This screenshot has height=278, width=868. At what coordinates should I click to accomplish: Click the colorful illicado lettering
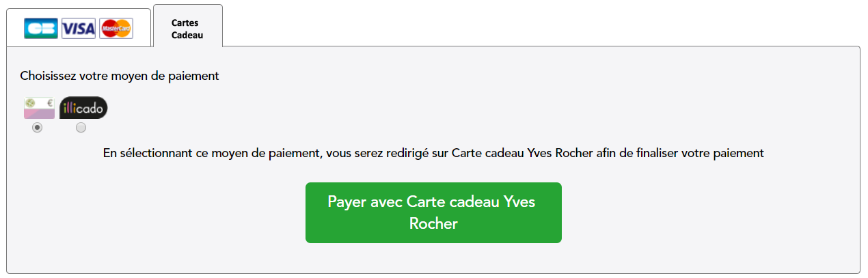click(x=84, y=108)
